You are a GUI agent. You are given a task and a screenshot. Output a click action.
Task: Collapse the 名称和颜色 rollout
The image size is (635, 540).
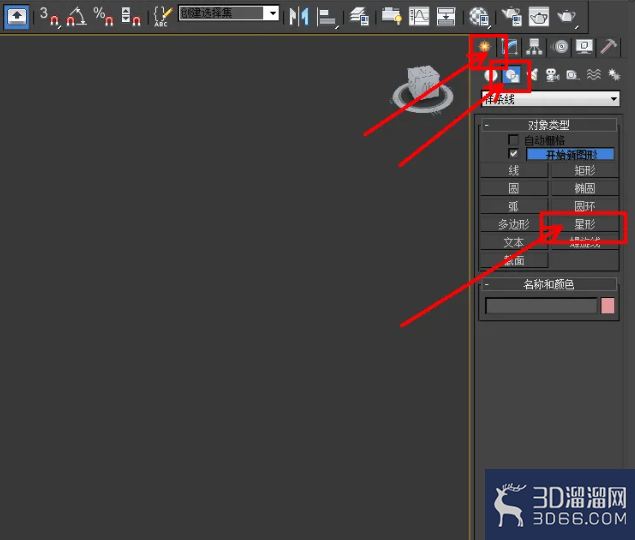(549, 284)
